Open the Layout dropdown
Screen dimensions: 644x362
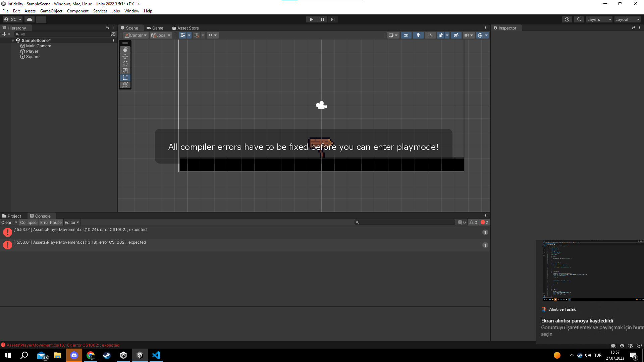coord(627,19)
